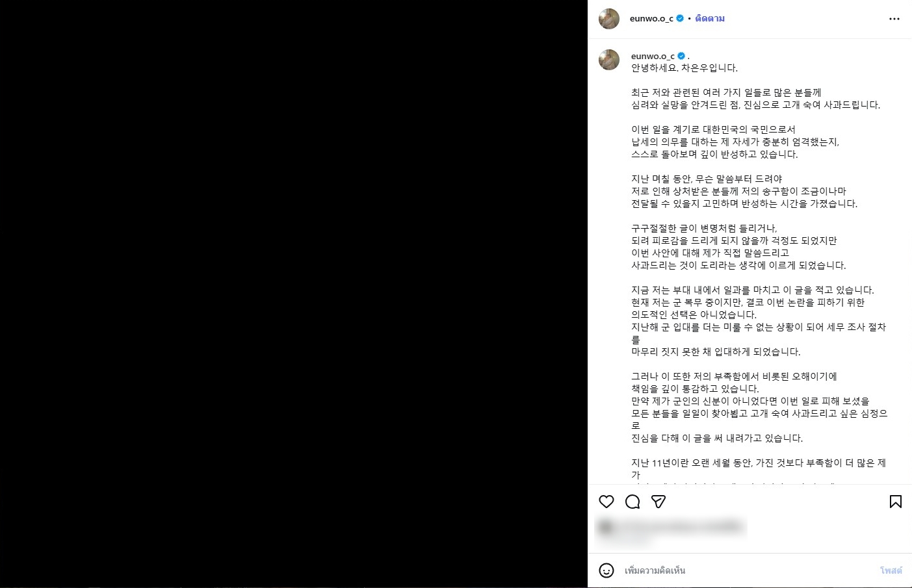Follow the account with ติดตาม button
Viewport: 912px width, 588px height.
710,19
